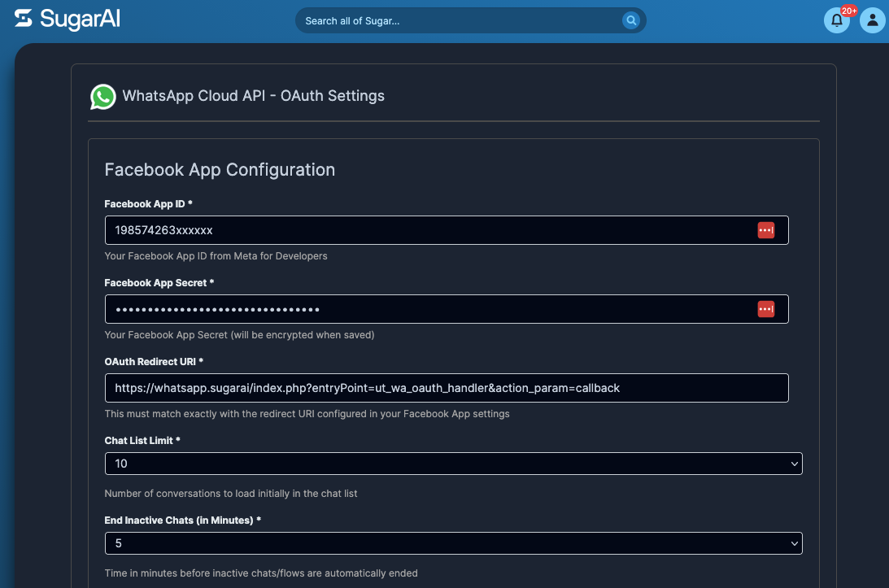Viewport: 889px width, 588px height.
Task: Click the 'will be encrypted when saved' hint
Action: pos(239,335)
